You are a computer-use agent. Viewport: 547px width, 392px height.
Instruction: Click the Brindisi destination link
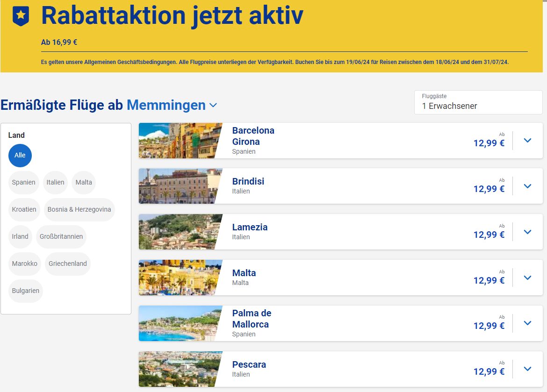click(x=249, y=181)
